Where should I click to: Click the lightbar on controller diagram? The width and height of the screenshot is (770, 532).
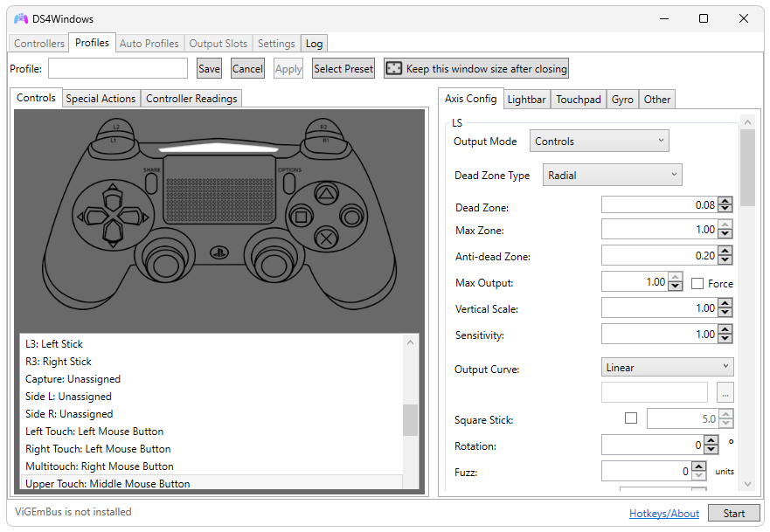pos(219,148)
